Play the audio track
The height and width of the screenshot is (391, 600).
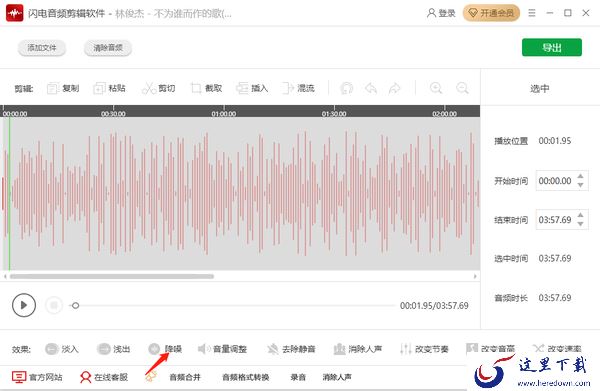coord(24,305)
